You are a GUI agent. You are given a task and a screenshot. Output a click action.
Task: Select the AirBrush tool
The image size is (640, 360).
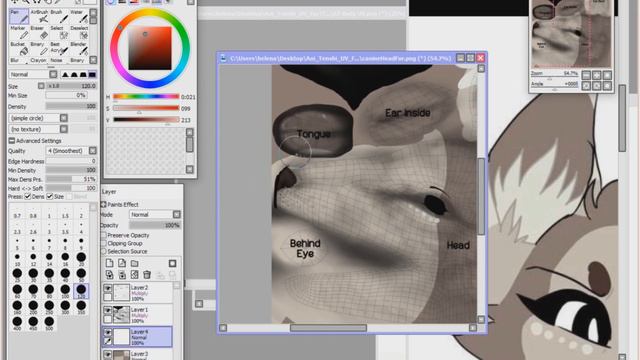click(x=39, y=17)
